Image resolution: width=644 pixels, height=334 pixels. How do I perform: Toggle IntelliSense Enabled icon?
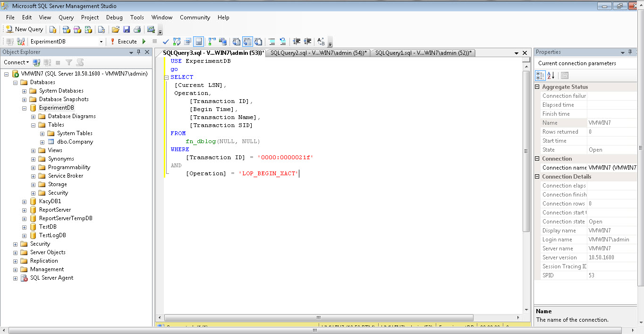[199, 42]
